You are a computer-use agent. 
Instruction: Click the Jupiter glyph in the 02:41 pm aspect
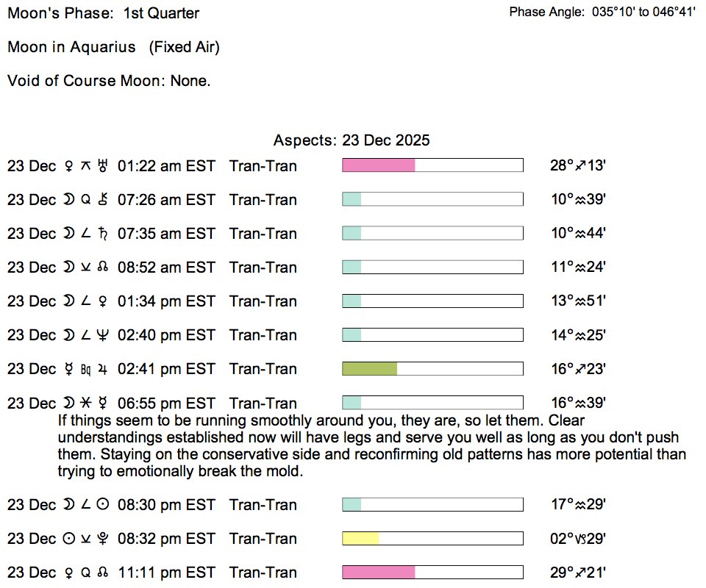[103, 369]
